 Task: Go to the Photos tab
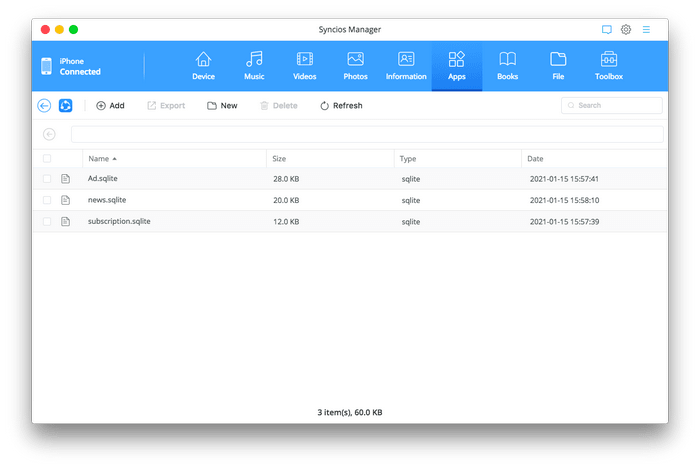pyautogui.click(x=355, y=66)
